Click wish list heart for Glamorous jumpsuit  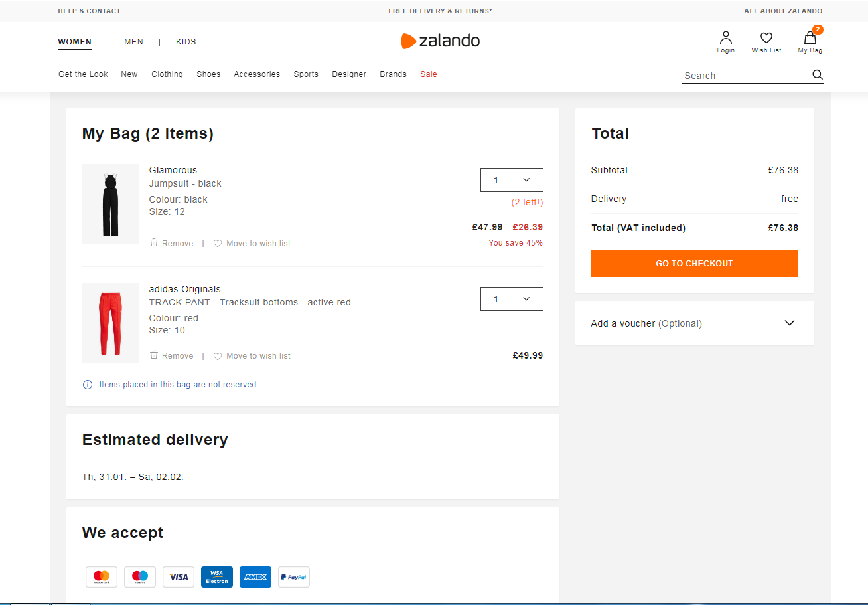pyautogui.click(x=218, y=244)
